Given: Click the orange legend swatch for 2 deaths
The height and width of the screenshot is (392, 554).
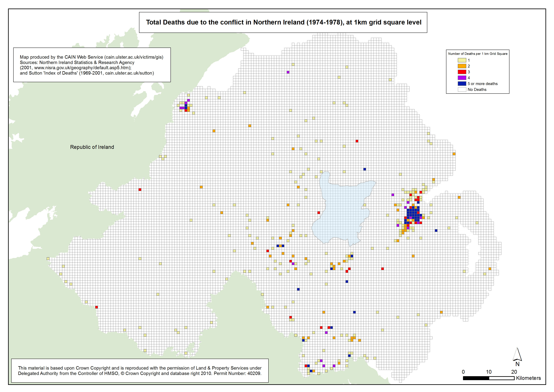Looking at the screenshot, I should [x=462, y=66].
